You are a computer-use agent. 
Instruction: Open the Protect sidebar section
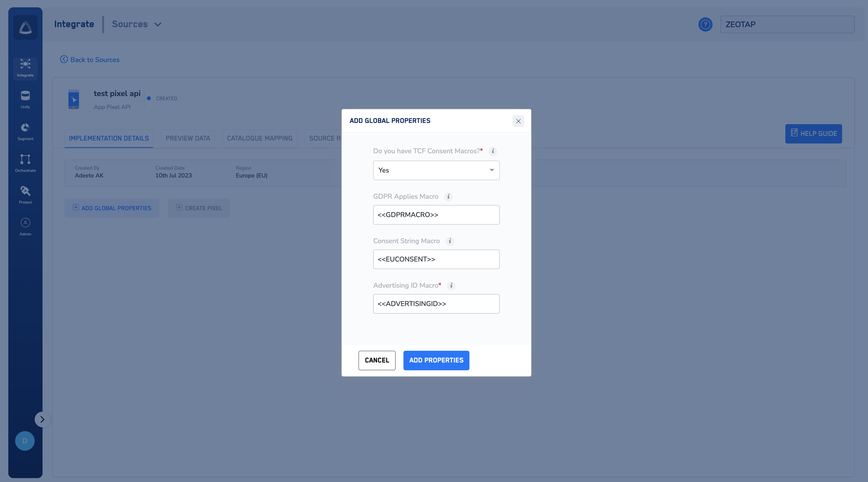25,195
